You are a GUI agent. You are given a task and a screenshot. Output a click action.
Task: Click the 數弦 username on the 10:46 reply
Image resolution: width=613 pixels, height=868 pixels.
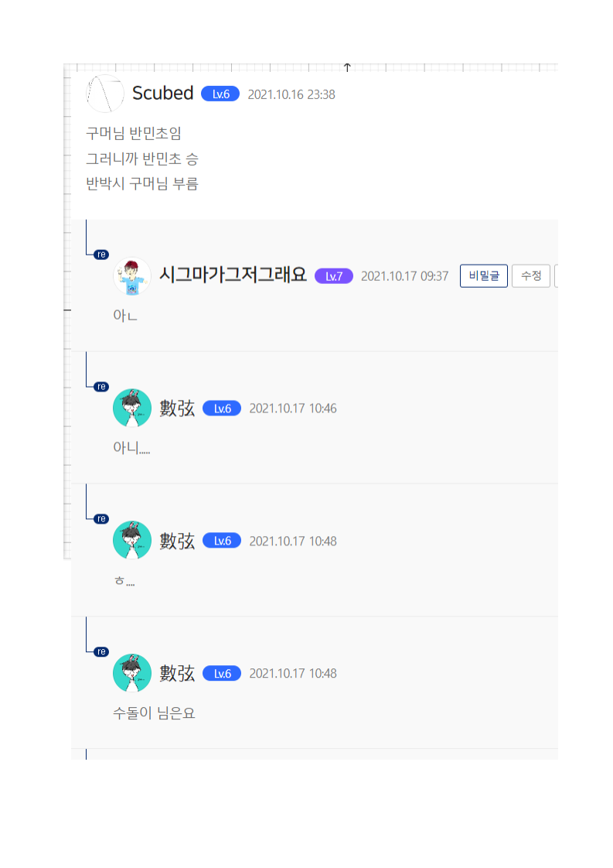pos(177,408)
